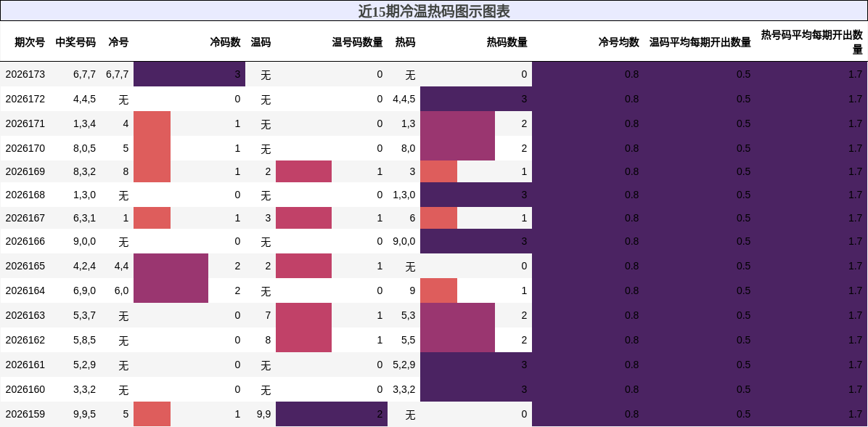Click the 冷号 column header
The height and width of the screenshot is (427, 868).
click(x=118, y=42)
